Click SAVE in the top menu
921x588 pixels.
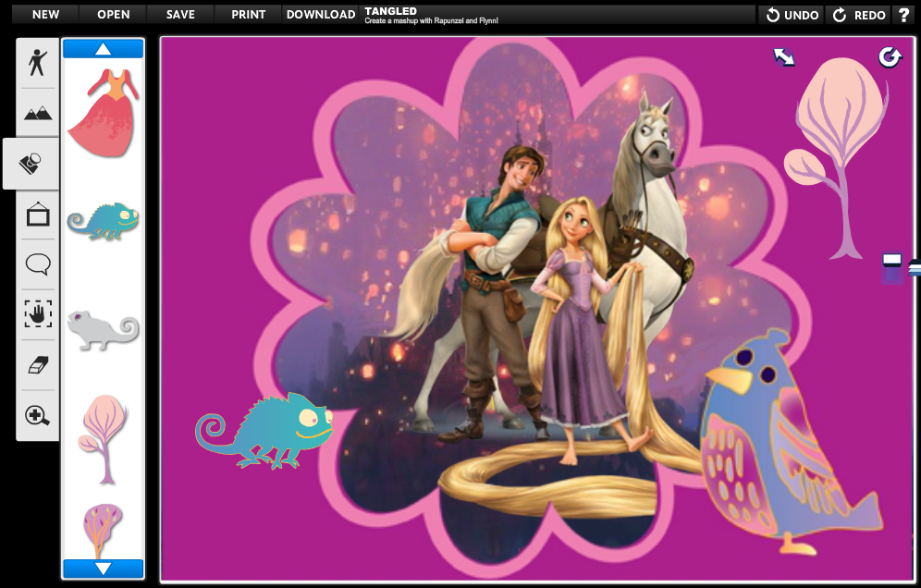180,15
